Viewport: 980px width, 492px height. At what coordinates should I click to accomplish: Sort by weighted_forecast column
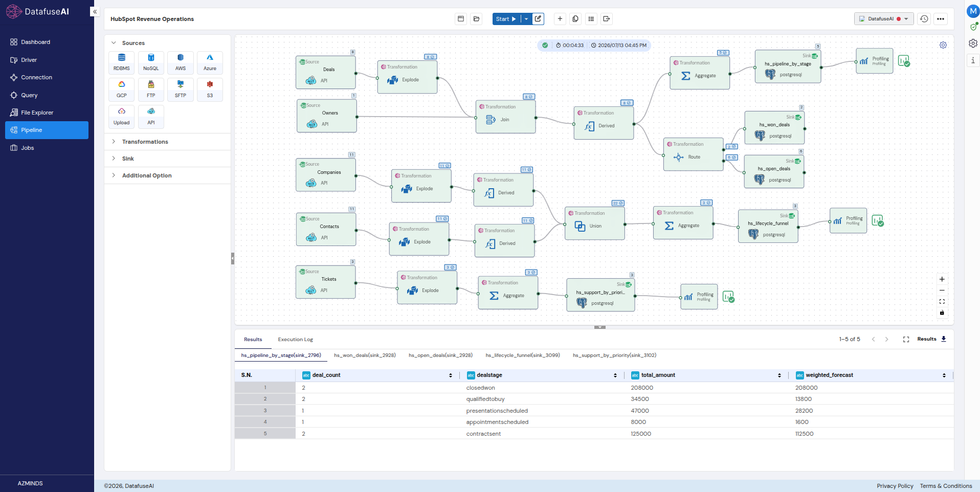(x=944, y=375)
